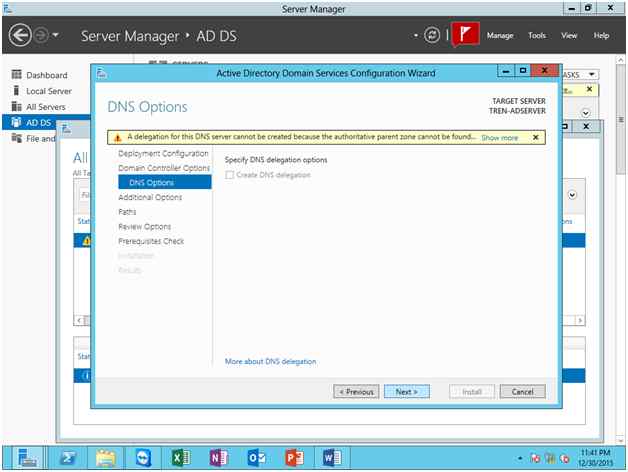
Task: Click the warning triangle in yellow banner
Action: pyautogui.click(x=117, y=138)
